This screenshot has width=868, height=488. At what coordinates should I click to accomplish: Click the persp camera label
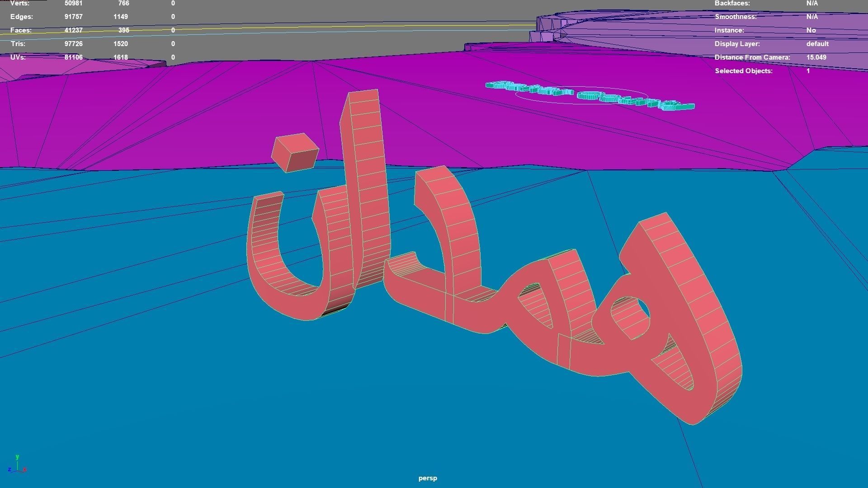coord(428,478)
